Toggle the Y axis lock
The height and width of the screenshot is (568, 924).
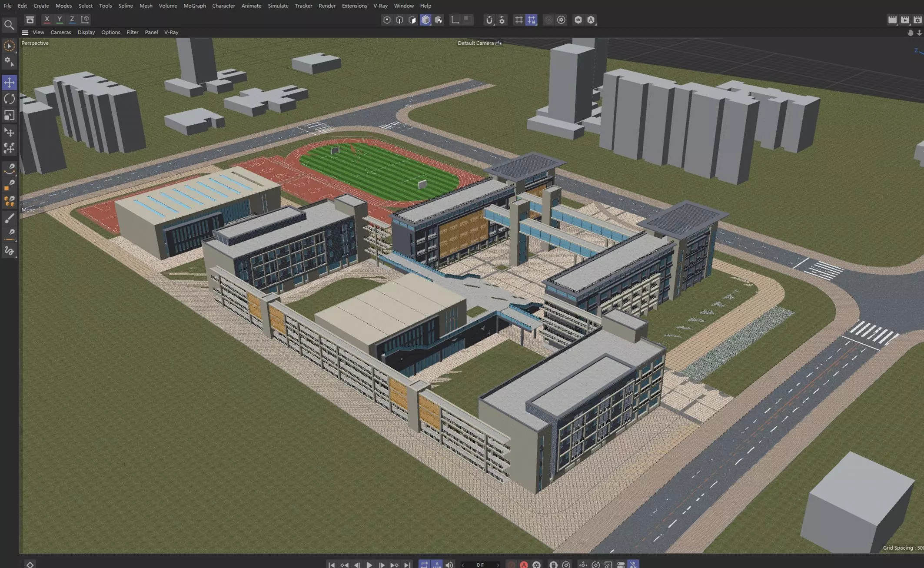click(60, 20)
